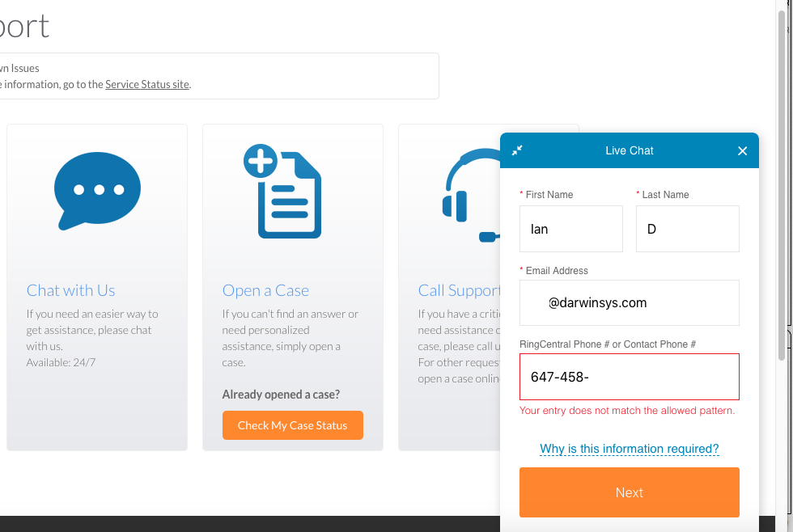Viewport: 793px width, 532px height.
Task: Click the Check My Case Status button
Action: pyautogui.click(x=292, y=425)
